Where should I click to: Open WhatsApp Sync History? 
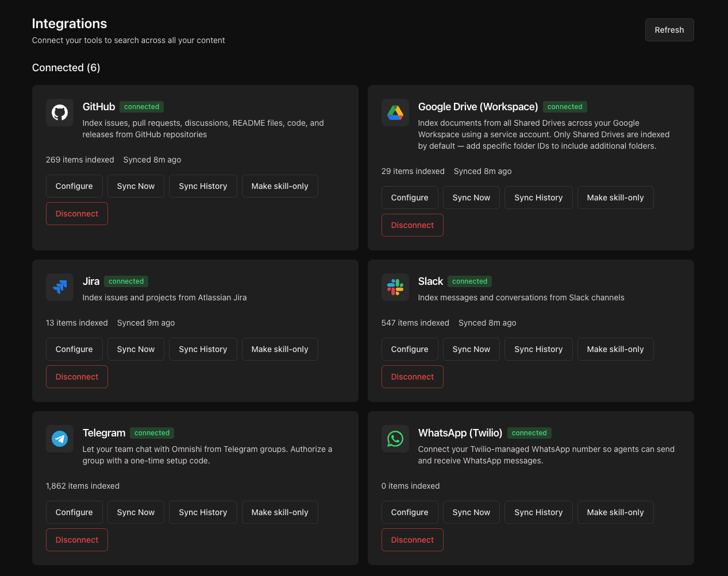[538, 512]
